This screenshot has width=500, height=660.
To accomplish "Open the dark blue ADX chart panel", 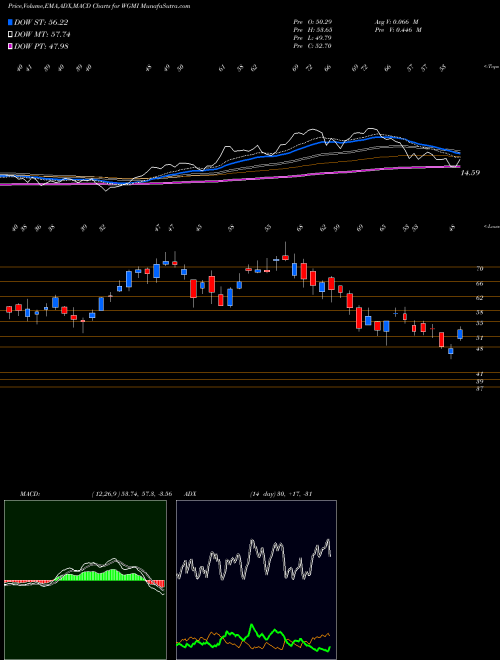I will (x=256, y=580).
